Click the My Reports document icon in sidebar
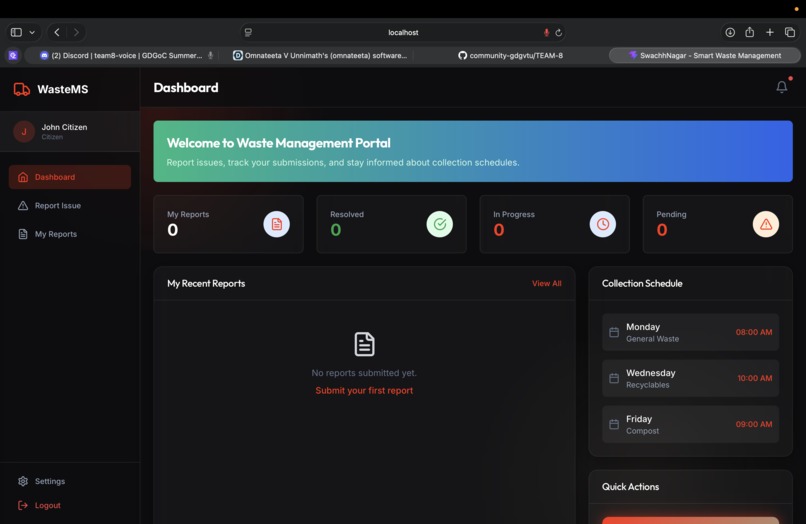806x524 pixels. coord(23,234)
